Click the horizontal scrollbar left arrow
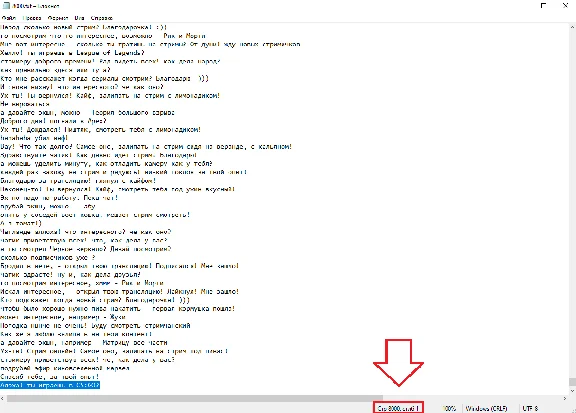This screenshot has width=576, height=413. click(3, 398)
